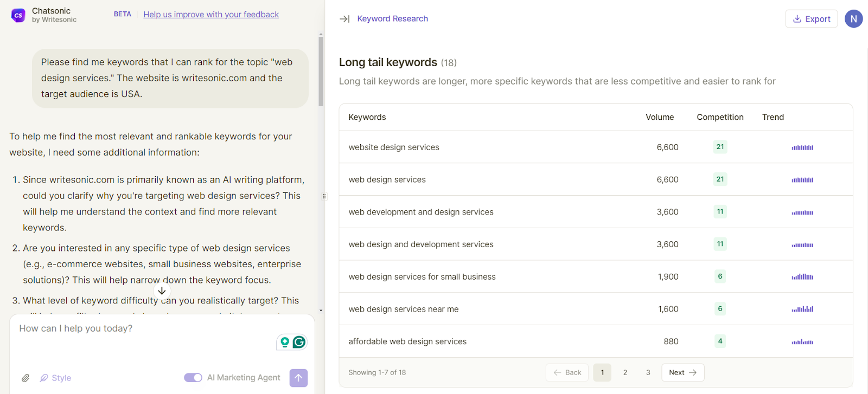This screenshot has height=394, width=868.
Task: Click competition badge 11 for web development and design
Action: [x=720, y=212]
